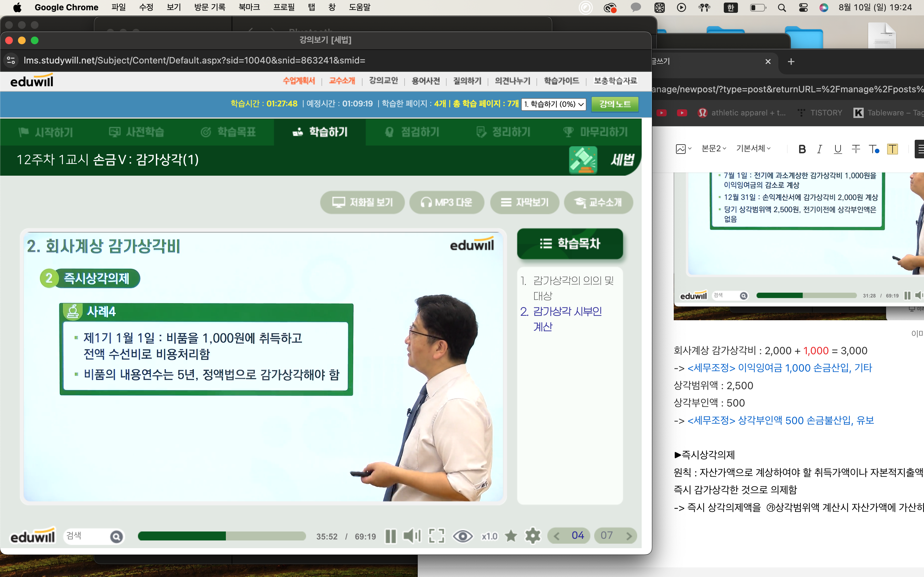This screenshot has height=577, width=924.
Task: Go to next page with right arrow
Action: coord(629,536)
